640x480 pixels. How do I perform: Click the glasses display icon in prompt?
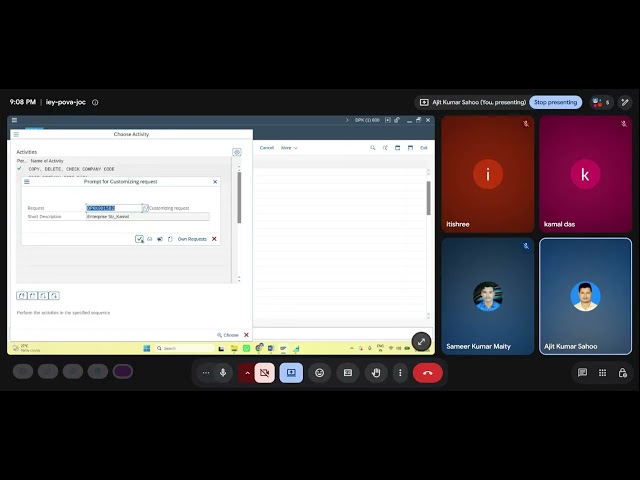pyautogui.click(x=149, y=239)
